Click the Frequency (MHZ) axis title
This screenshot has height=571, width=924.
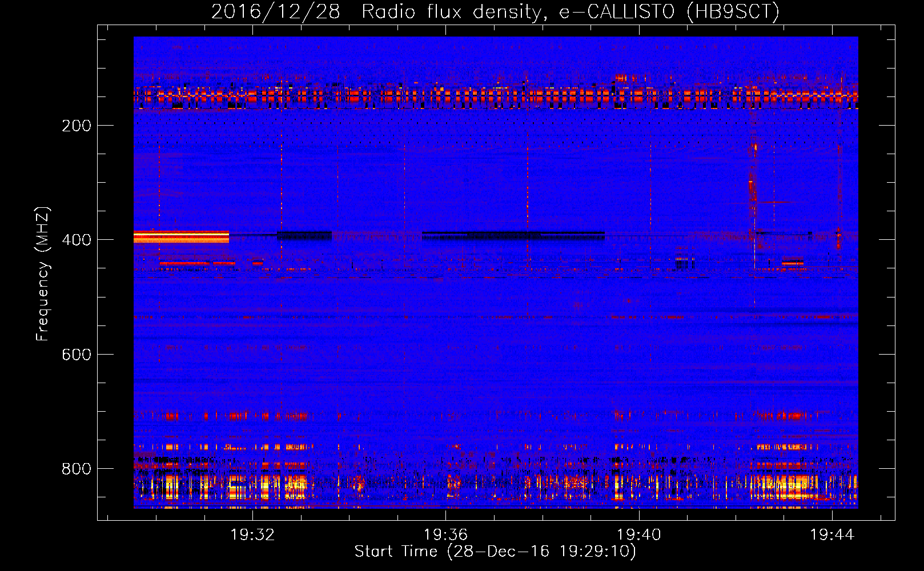point(43,274)
